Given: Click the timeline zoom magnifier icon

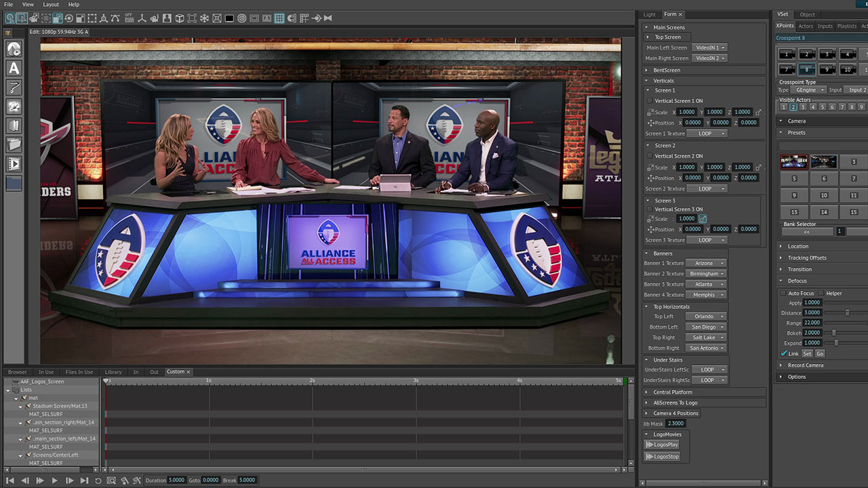Looking at the screenshot, I should (x=111, y=481).
